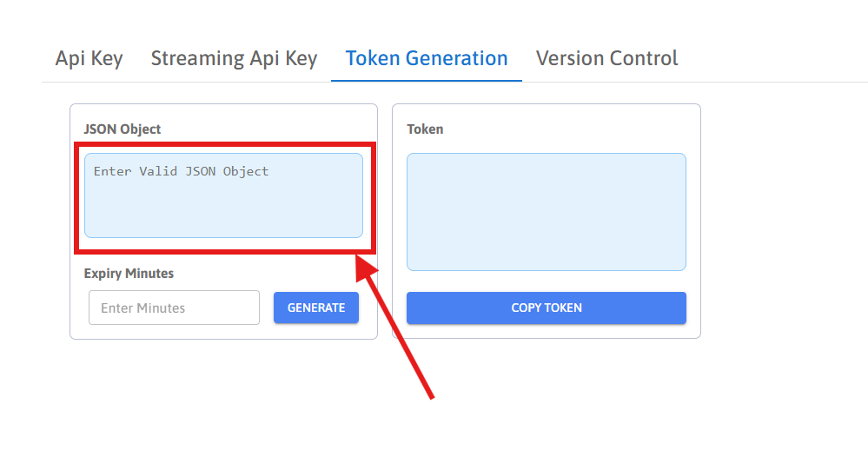
Task: Click the red arrow's tail end
Action: point(429,396)
